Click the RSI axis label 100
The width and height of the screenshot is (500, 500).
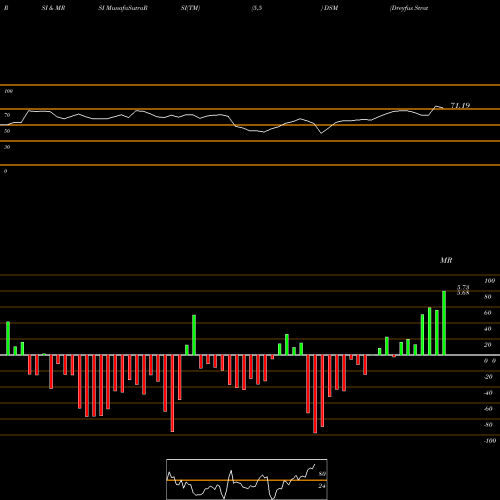(9, 91)
